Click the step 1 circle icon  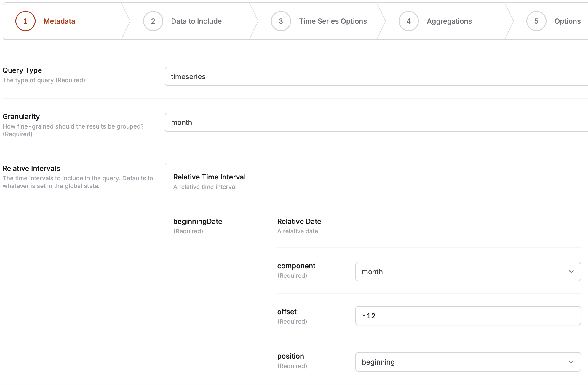pos(25,21)
